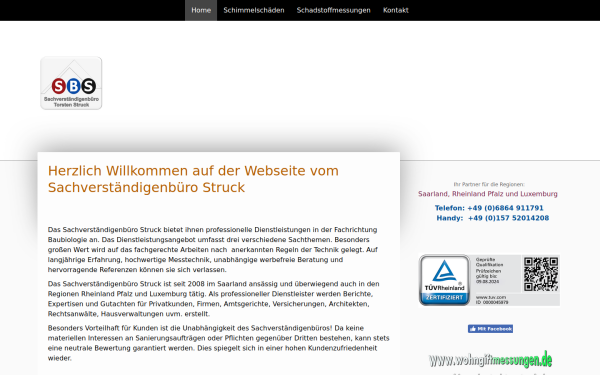Open the Home menu item
600x375 pixels.
(x=201, y=10)
